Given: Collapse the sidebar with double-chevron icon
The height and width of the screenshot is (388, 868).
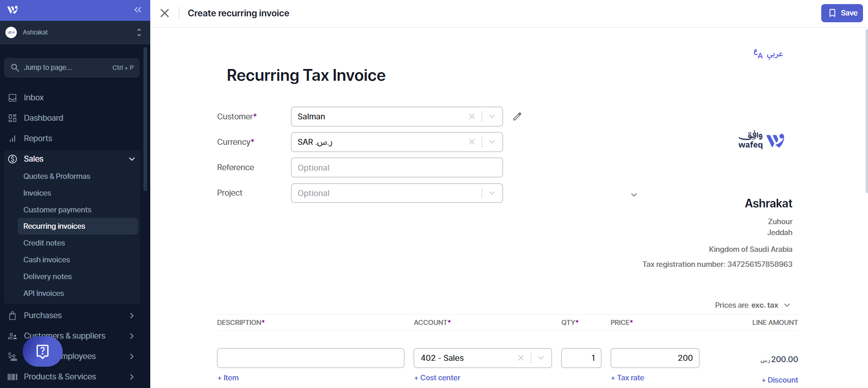Looking at the screenshot, I should coord(138,10).
